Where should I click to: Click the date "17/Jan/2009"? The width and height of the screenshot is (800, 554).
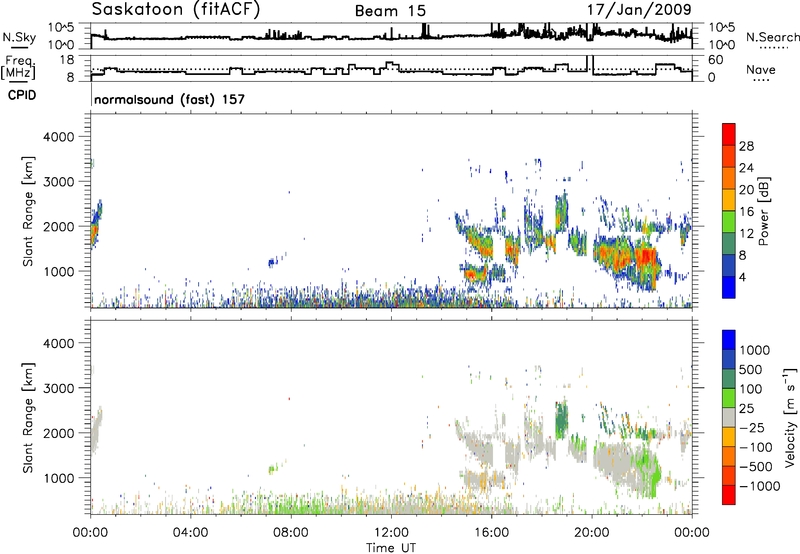tap(639, 10)
